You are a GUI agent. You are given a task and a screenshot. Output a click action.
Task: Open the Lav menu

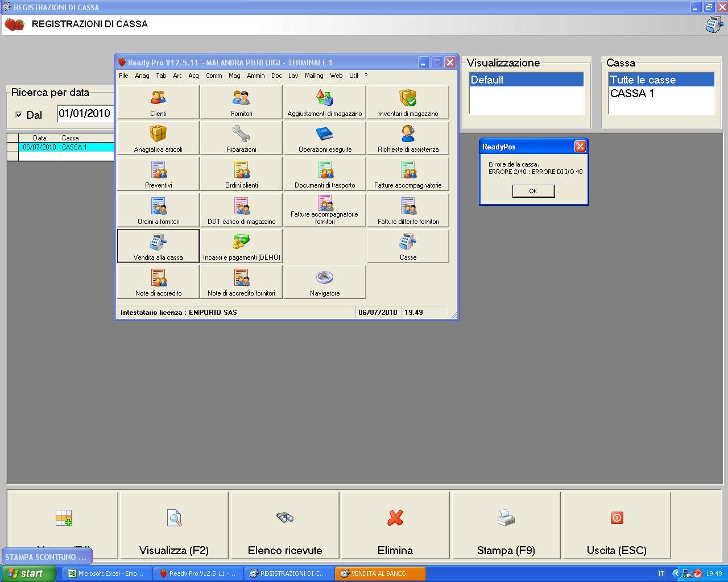tap(293, 76)
